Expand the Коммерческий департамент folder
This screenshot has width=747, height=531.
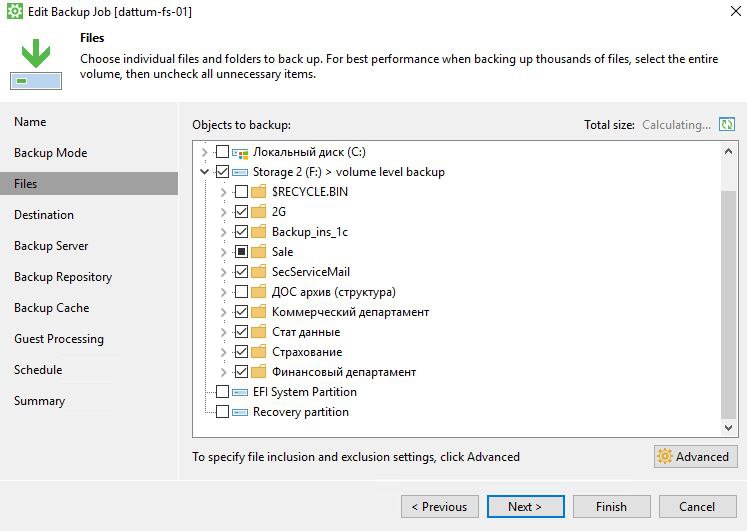(225, 312)
